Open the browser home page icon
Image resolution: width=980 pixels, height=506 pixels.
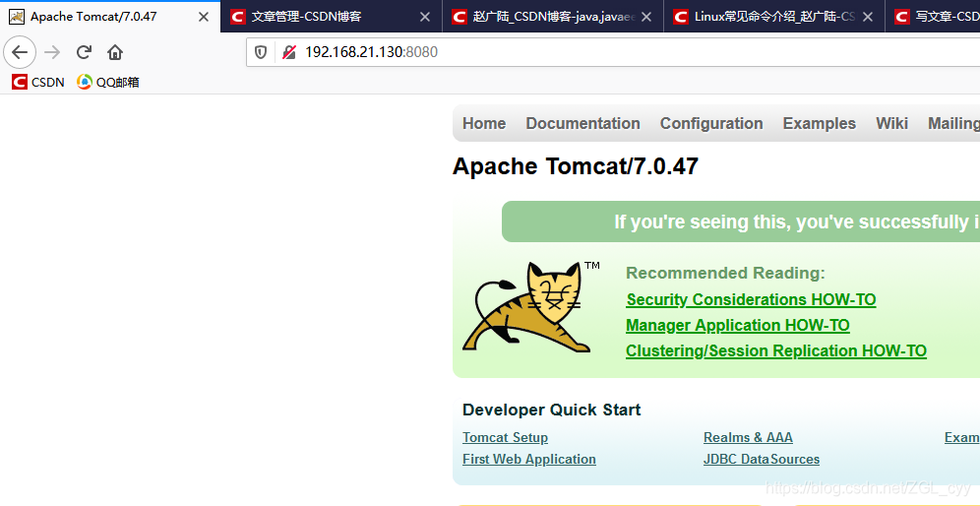pos(115,52)
